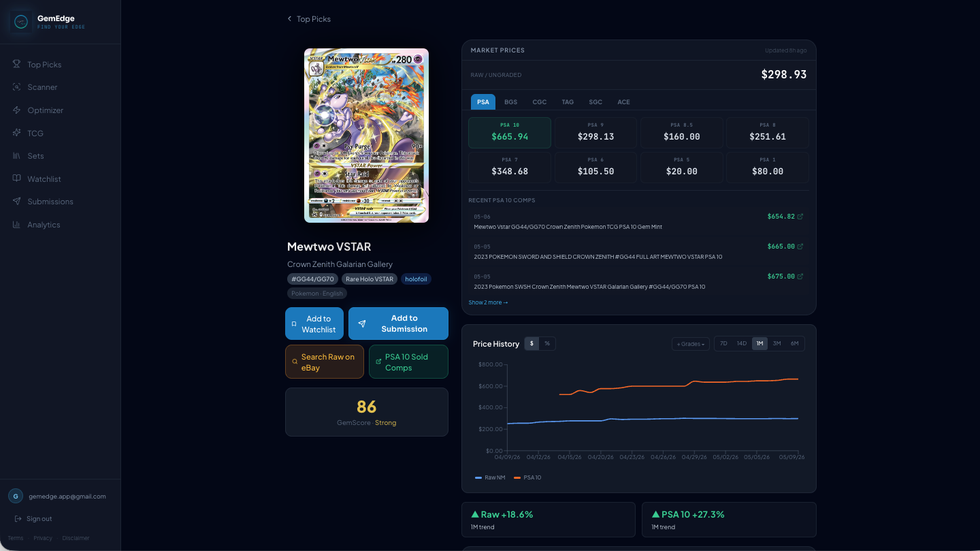Click the Sets library icon
Screen dimensions: 980x551
pyautogui.click(x=16, y=155)
